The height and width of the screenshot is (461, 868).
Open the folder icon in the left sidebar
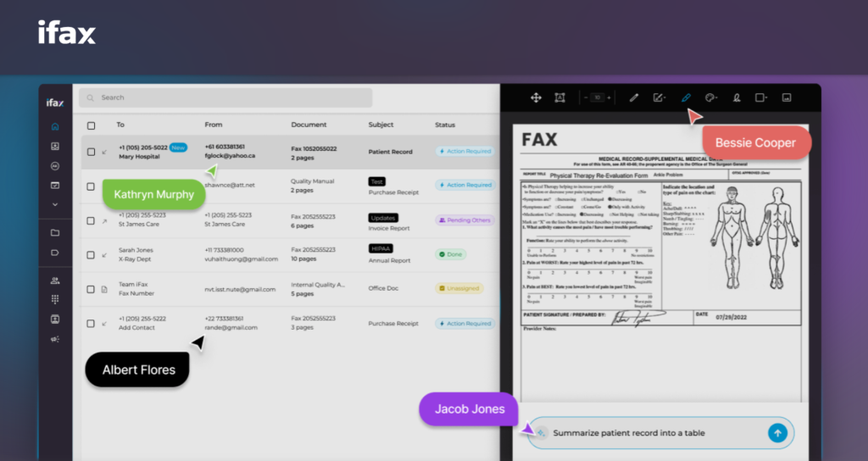(55, 232)
